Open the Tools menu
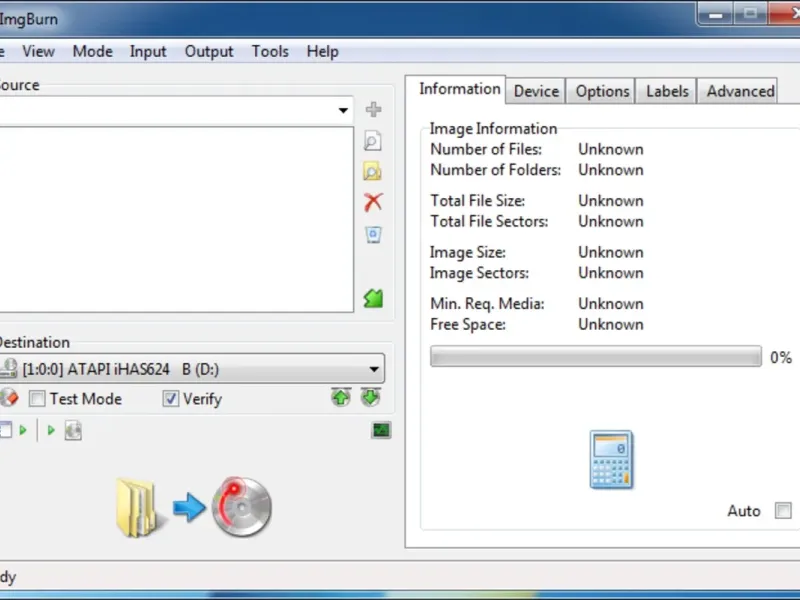 pyautogui.click(x=270, y=52)
